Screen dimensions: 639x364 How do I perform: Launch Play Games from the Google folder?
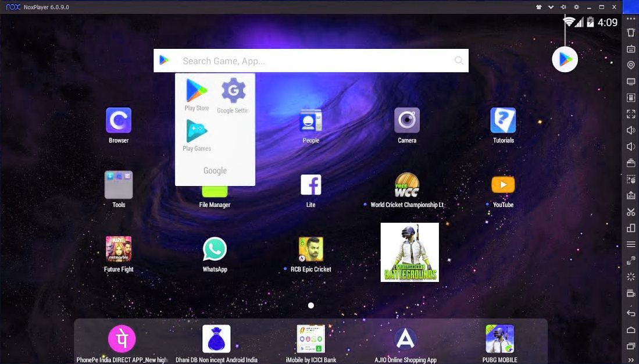coord(197,131)
